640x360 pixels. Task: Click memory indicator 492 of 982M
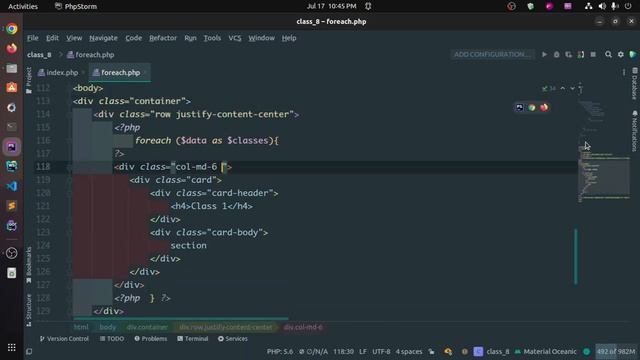[x=616, y=351]
